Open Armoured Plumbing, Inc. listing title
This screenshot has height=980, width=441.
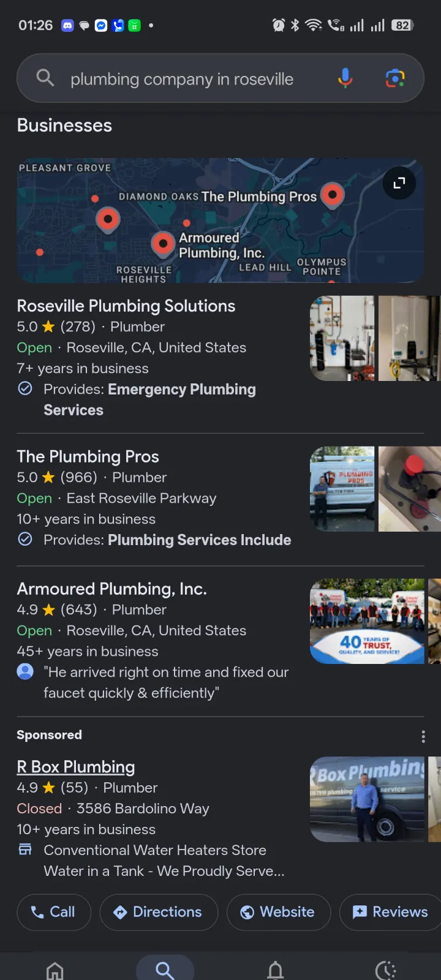pos(112,589)
